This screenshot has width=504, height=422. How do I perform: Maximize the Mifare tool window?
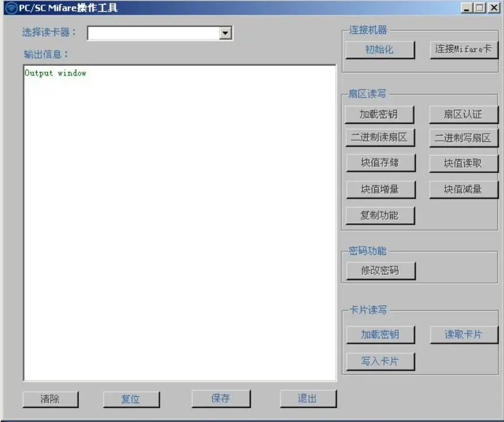(480, 8)
